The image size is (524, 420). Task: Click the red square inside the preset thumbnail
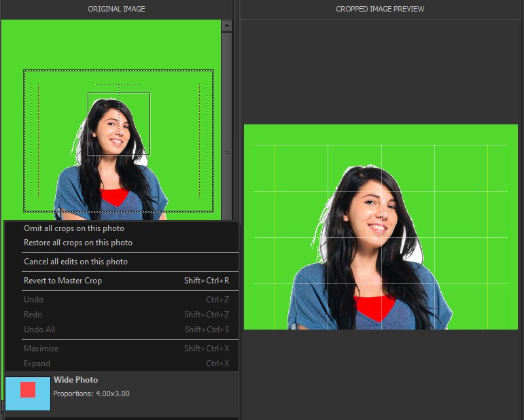(28, 389)
